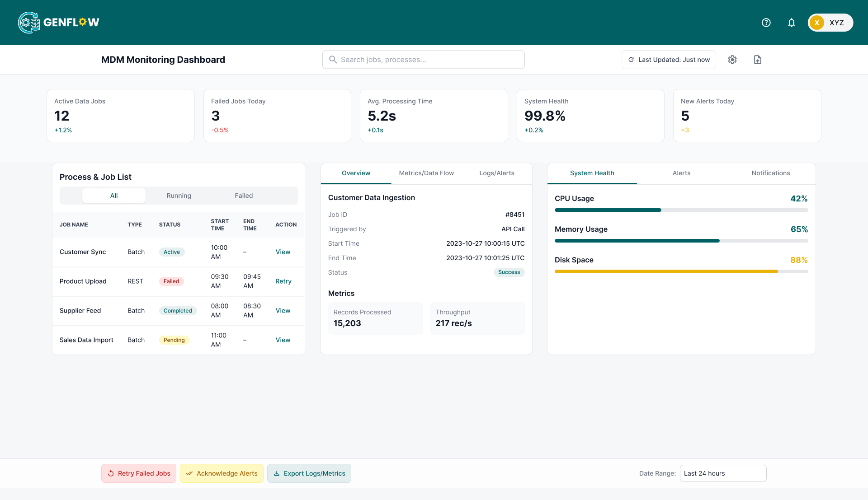Select the Failed job filter
This screenshot has width=868, height=500.
pos(244,196)
